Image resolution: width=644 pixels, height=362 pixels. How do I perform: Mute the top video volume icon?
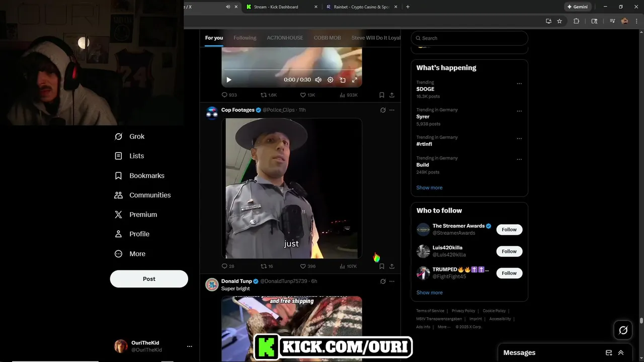click(x=318, y=80)
